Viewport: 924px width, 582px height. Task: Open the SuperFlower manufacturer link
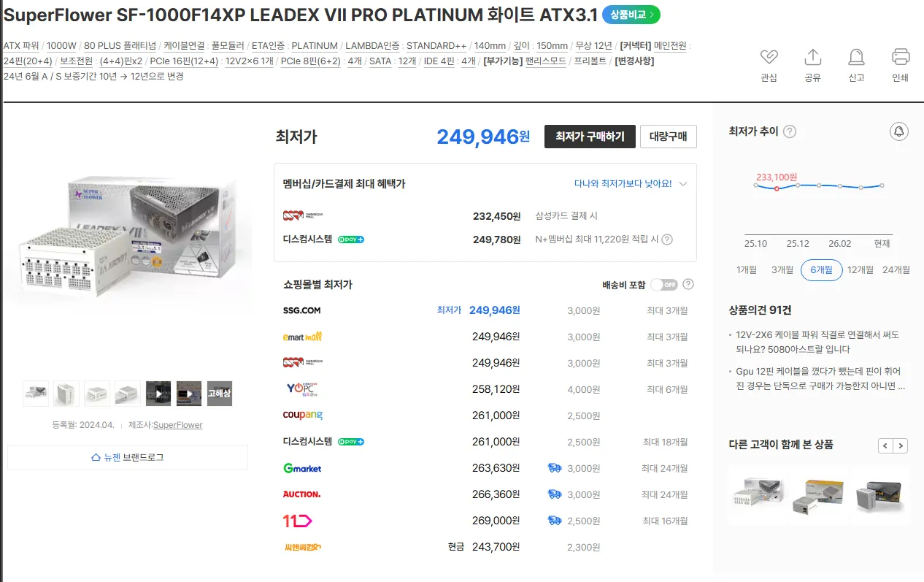(x=177, y=425)
